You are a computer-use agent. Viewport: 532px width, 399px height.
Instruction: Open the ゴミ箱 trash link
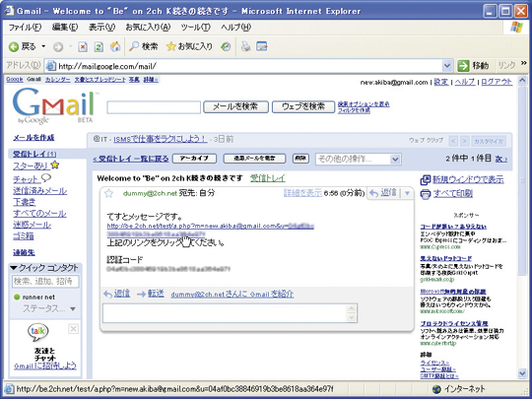(x=24, y=236)
